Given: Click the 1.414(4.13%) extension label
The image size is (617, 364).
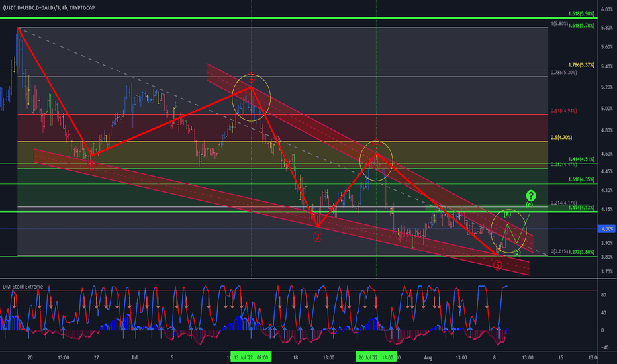Looking at the screenshot, I should tap(581, 208).
